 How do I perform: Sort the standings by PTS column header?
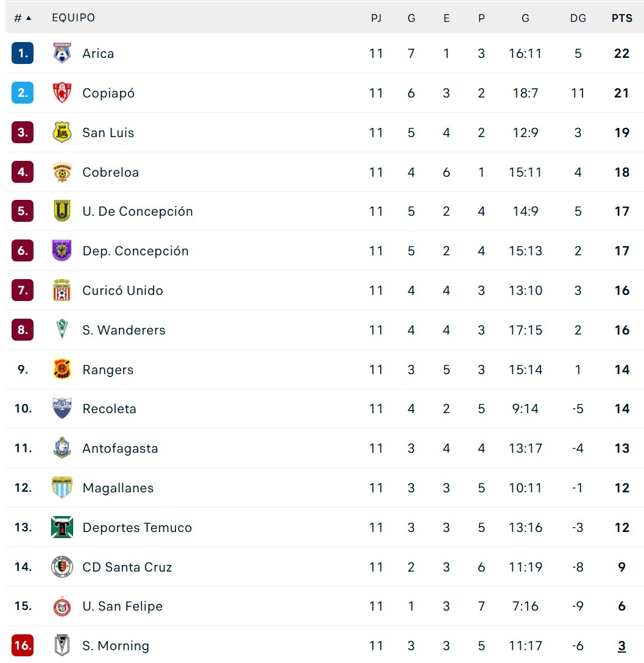tap(621, 18)
